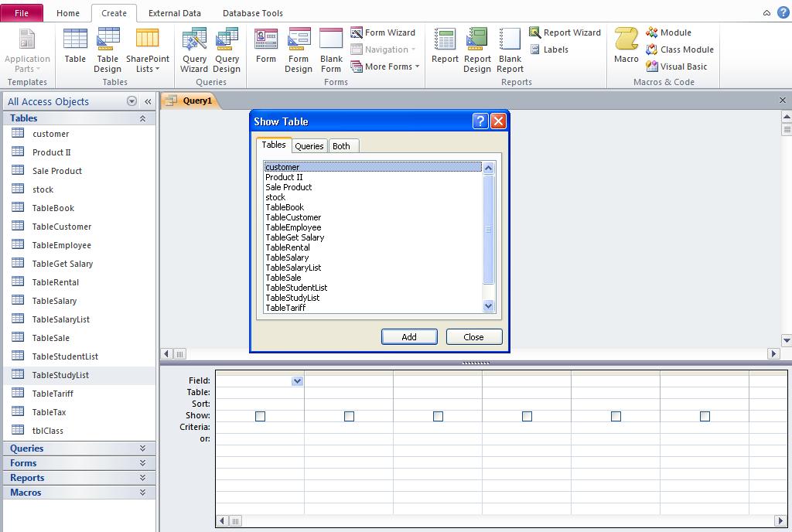Open All Access Objects filter dropdown
792x532 pixels.
[131, 101]
